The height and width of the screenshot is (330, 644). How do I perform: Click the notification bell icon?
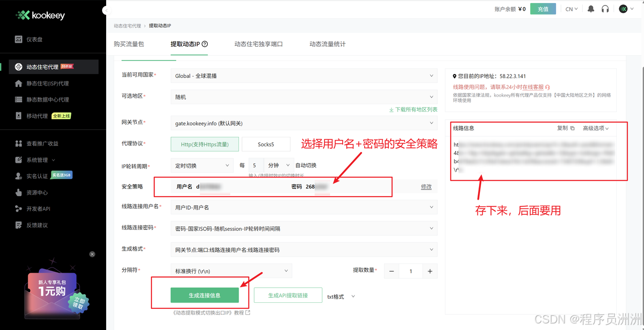coord(591,9)
